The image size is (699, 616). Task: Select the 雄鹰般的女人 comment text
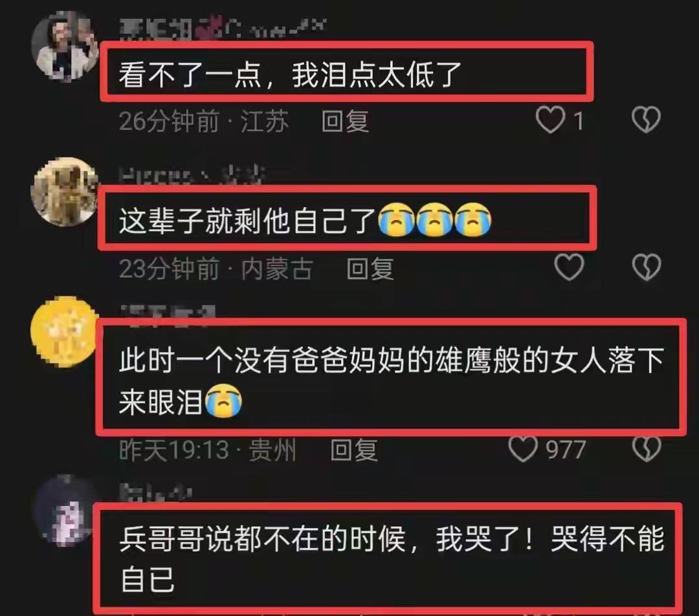(392, 380)
